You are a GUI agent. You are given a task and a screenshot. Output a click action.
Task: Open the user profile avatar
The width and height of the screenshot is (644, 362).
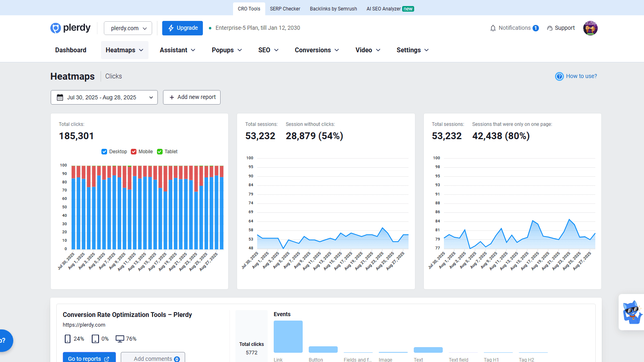(x=590, y=28)
